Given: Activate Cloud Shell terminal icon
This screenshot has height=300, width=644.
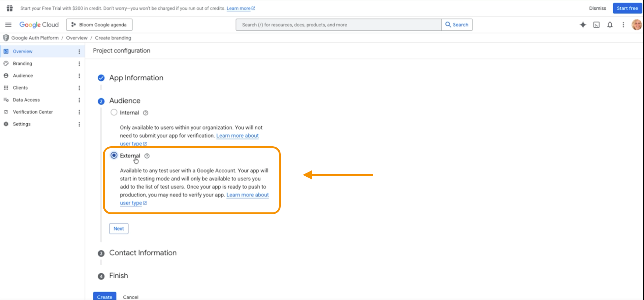Looking at the screenshot, I should (x=596, y=25).
